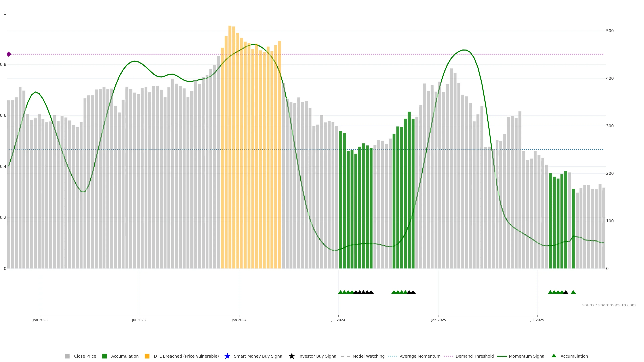Click the Model Watching dashed line icon
Viewport: 644px width, 362px height.
click(345, 356)
